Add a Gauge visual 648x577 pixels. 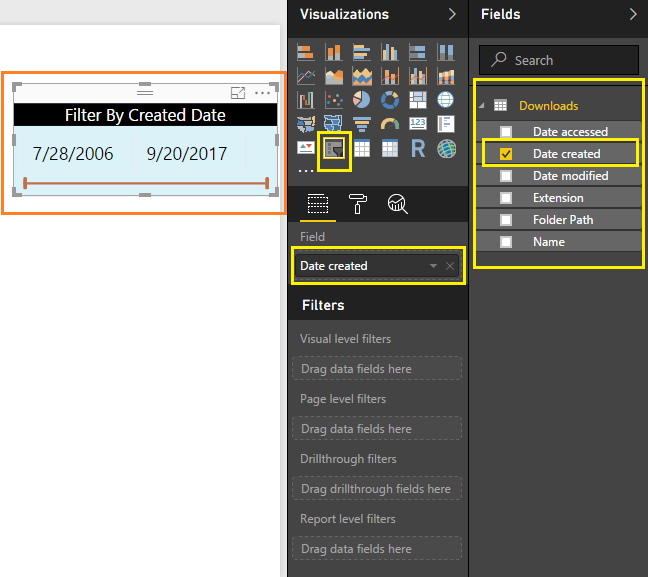click(390, 124)
